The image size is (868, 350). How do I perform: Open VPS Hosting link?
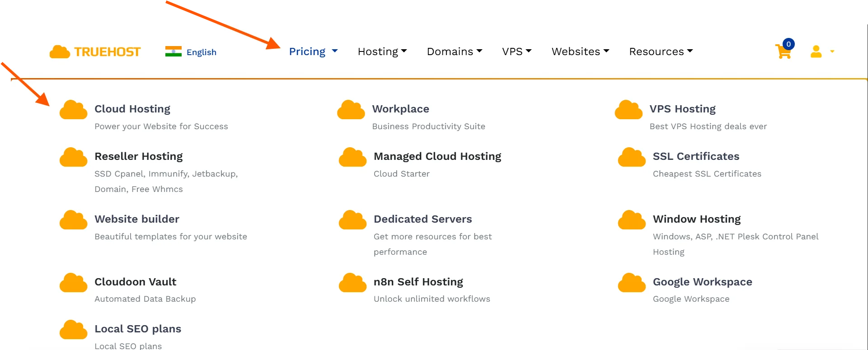pyautogui.click(x=683, y=109)
